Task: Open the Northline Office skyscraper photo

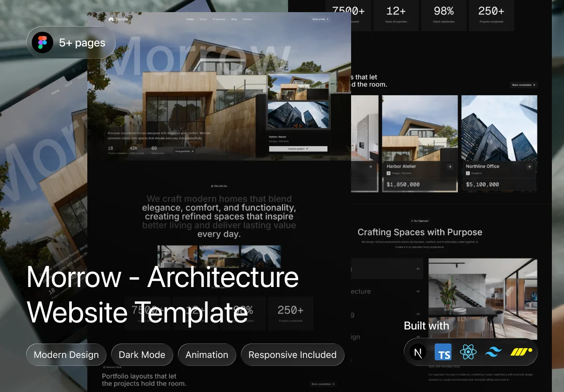Action: [x=499, y=127]
